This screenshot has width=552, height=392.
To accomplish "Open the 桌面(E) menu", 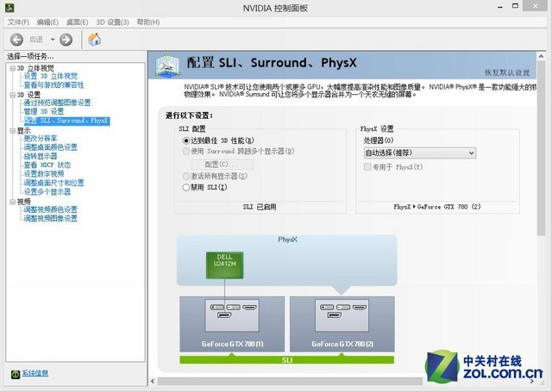I will (x=77, y=22).
